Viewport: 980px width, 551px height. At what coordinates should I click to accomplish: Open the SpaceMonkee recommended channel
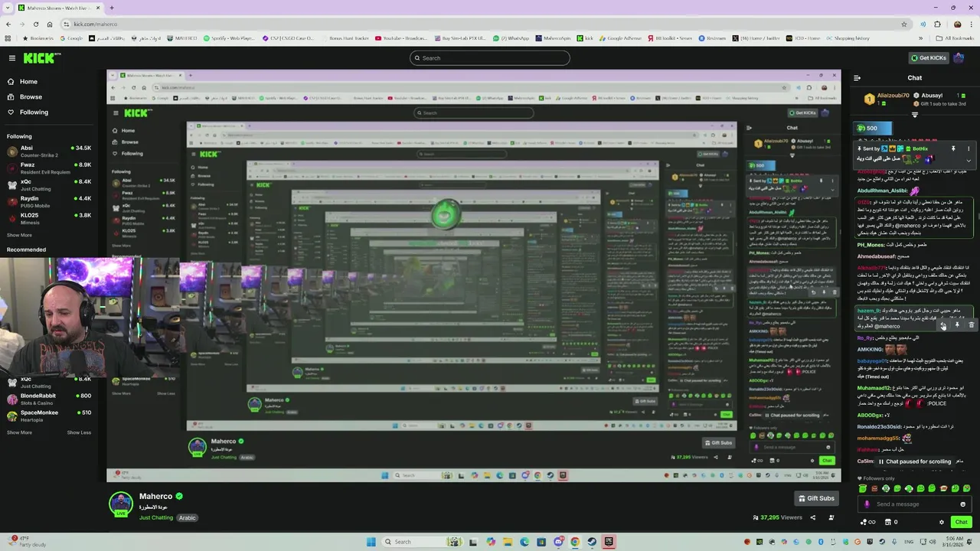point(49,416)
